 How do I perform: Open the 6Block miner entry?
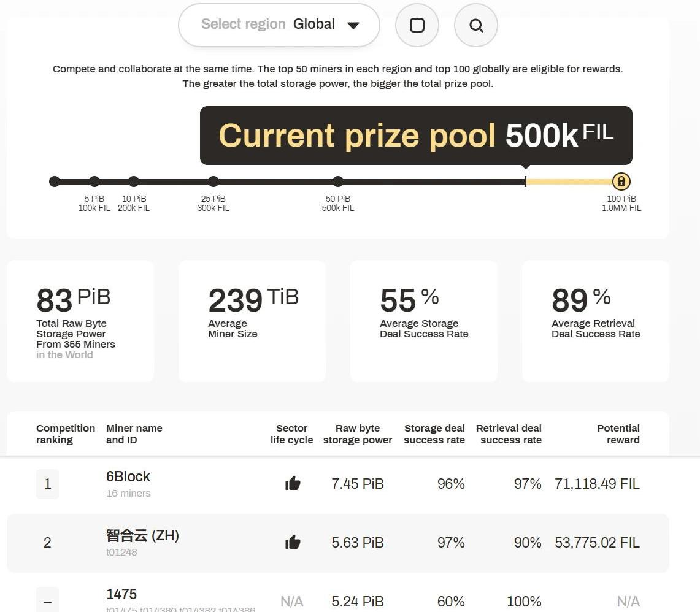point(128,476)
